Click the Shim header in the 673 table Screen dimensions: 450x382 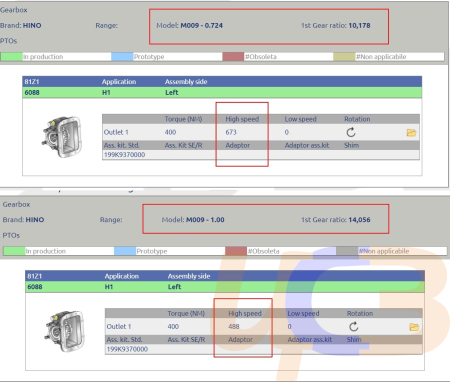[x=351, y=145]
